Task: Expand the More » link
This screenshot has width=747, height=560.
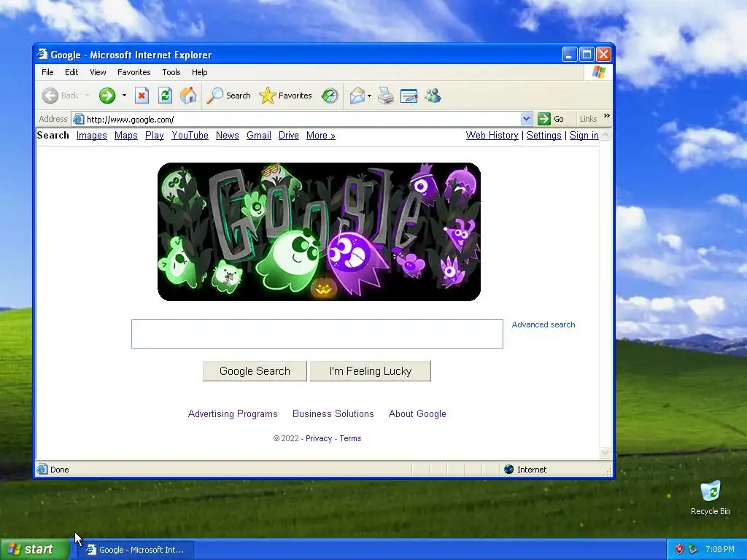Action: [x=321, y=135]
